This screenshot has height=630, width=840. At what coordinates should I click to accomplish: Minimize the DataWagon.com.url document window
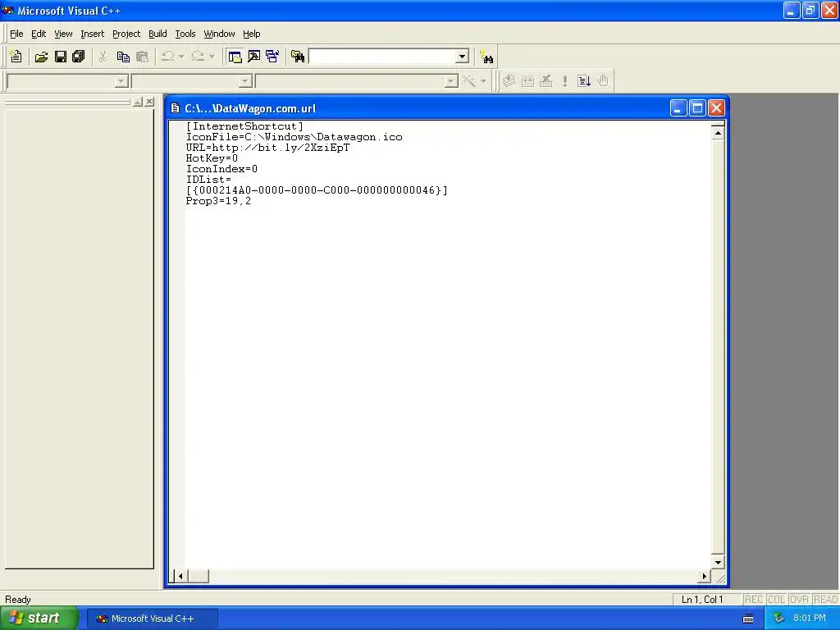pyautogui.click(x=678, y=108)
